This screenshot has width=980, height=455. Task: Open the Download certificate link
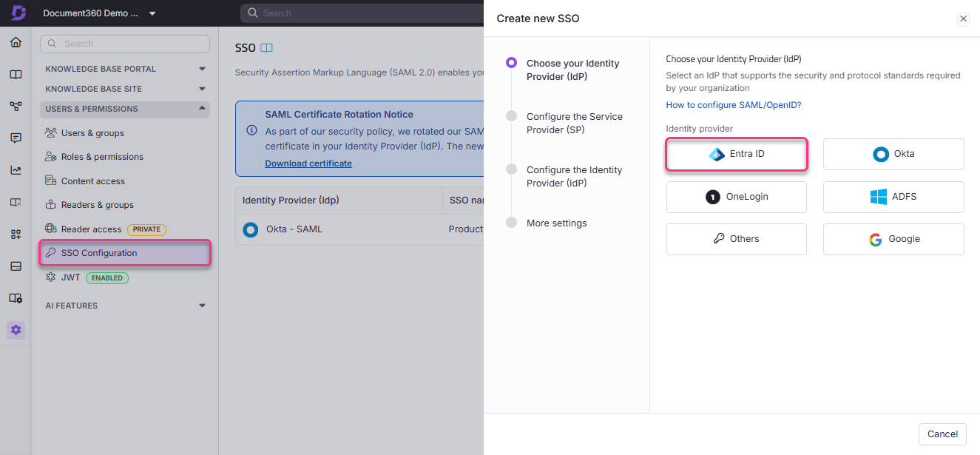point(308,163)
